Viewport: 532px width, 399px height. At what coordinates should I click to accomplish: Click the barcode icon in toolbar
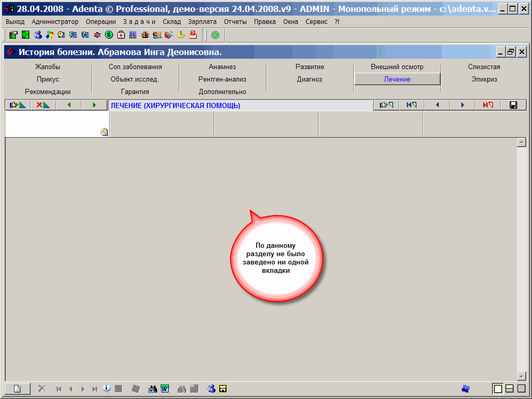132,35
